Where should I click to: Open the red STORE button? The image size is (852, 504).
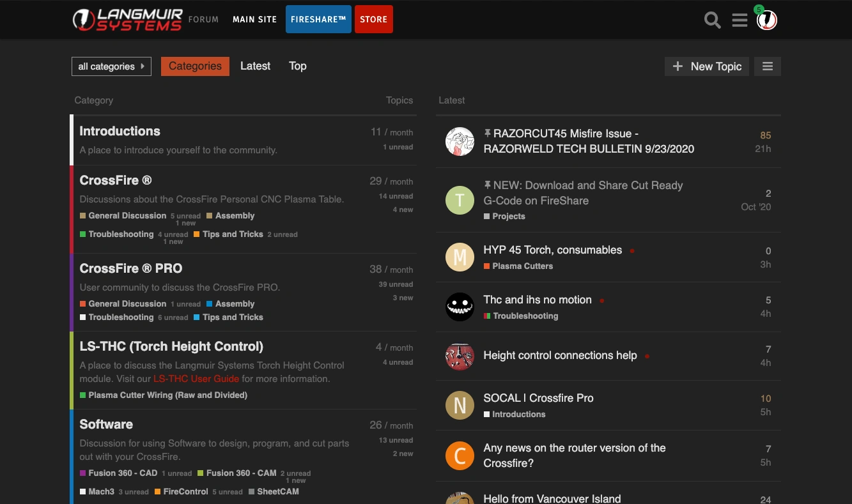373,19
